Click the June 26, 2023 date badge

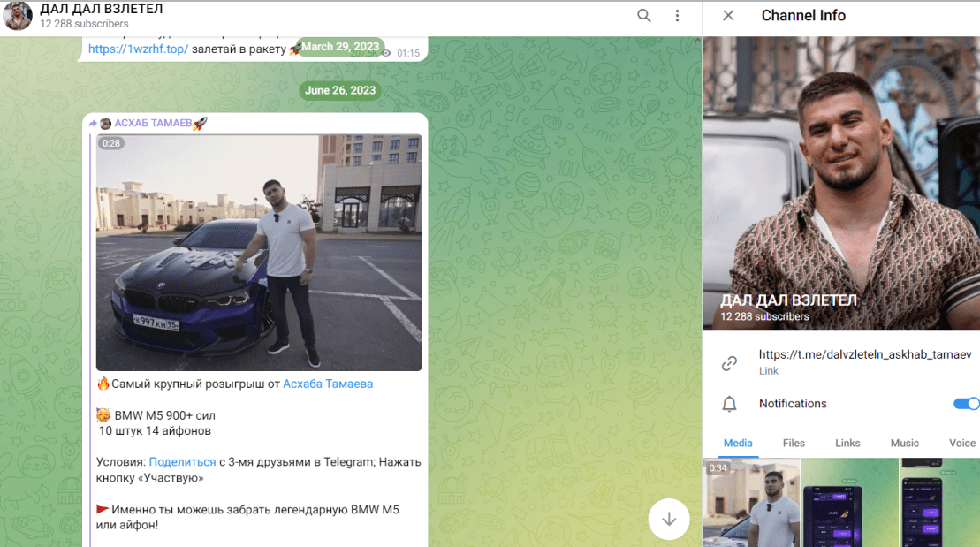tap(340, 91)
